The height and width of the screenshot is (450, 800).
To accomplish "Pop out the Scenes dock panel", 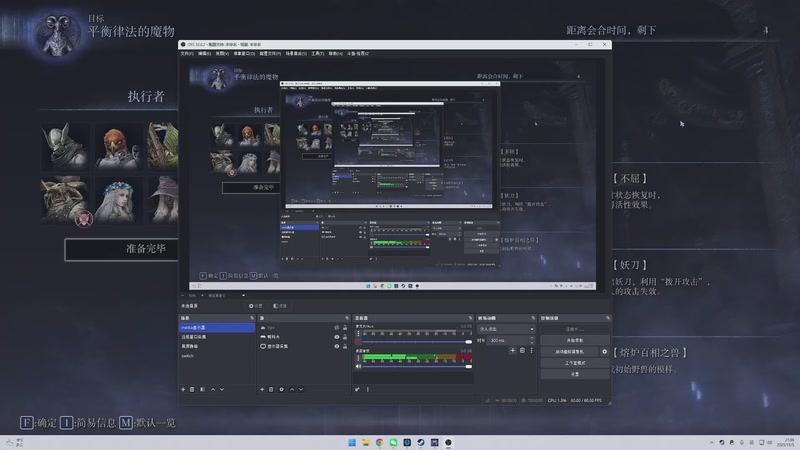I will tap(252, 318).
